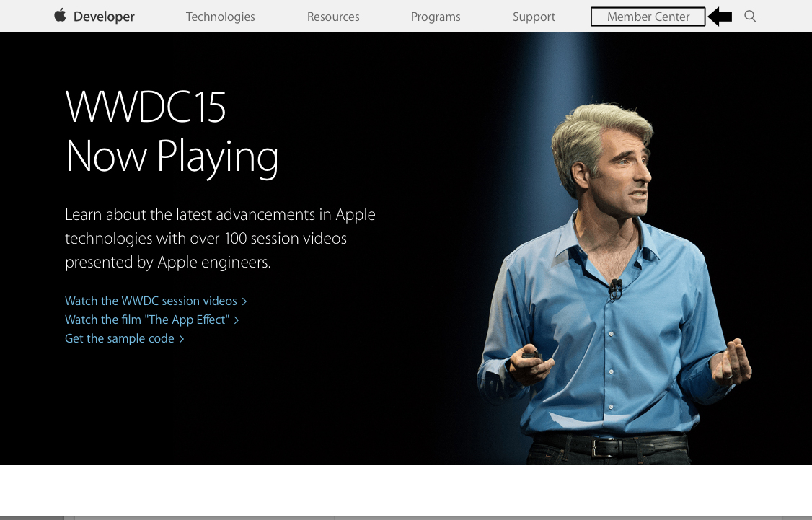The width and height of the screenshot is (812, 520).
Task: Open the Resources menu
Action: pos(333,17)
